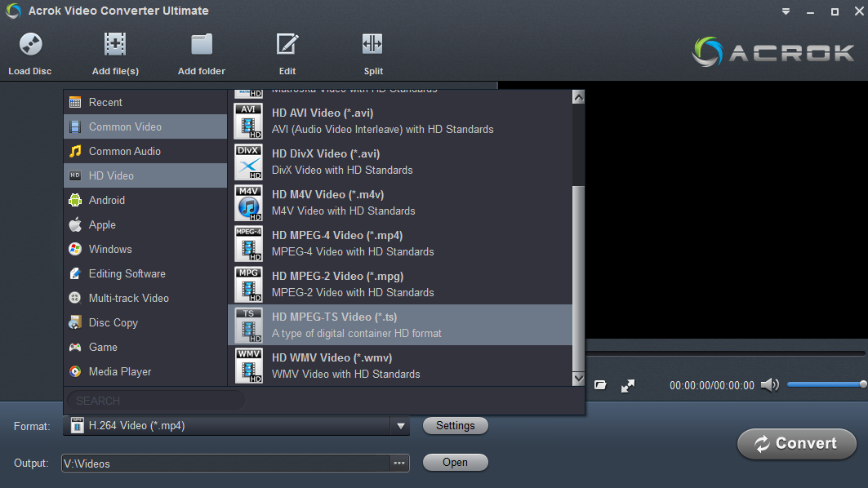This screenshot has height=488, width=868.
Task: Click the snapshot folder icon under preview
Action: (601, 385)
